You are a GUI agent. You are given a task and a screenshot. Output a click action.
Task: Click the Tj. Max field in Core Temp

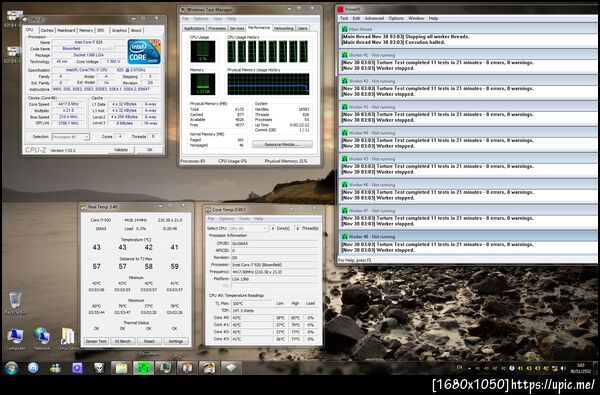[x=252, y=304]
